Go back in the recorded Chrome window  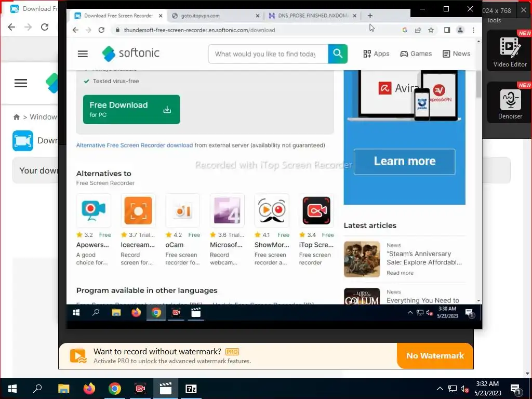click(75, 30)
